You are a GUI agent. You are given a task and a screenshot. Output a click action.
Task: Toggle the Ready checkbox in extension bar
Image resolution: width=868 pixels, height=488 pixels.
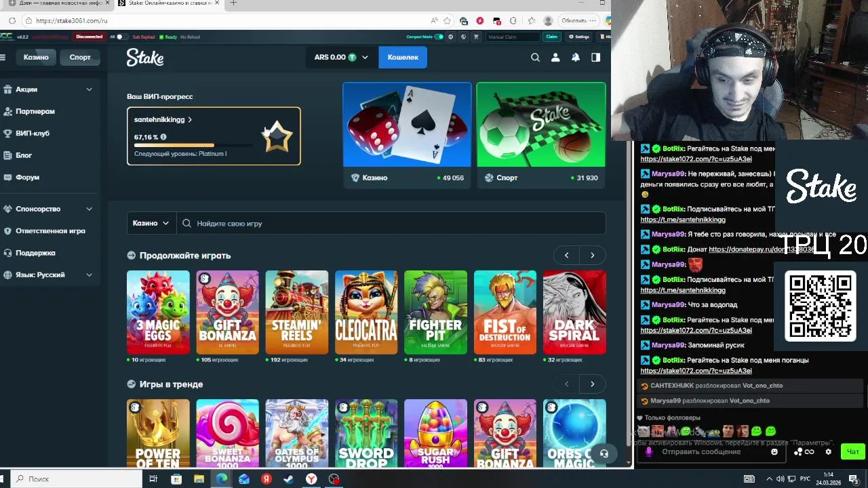coord(161,37)
